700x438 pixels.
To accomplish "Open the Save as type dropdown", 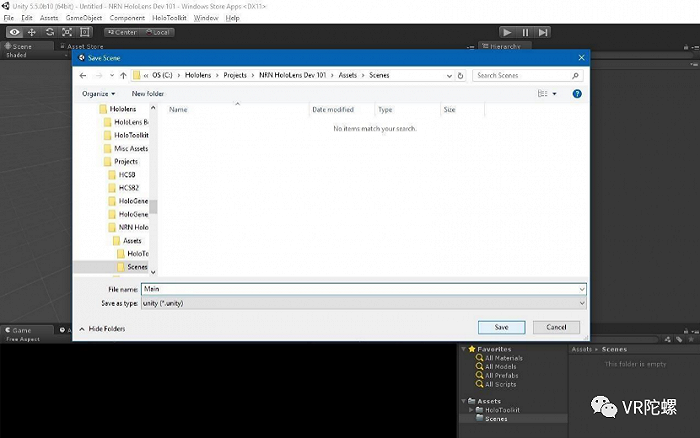I will click(x=362, y=302).
